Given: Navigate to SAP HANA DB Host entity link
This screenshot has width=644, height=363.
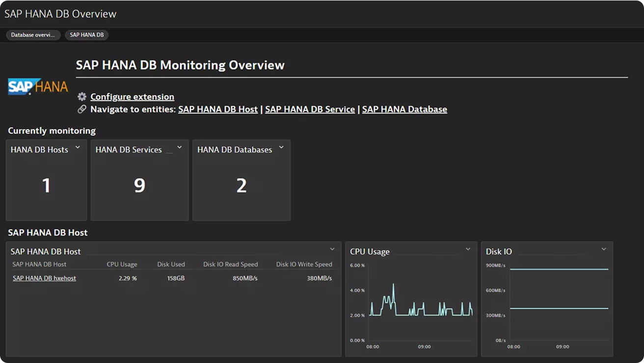Looking at the screenshot, I should point(218,109).
